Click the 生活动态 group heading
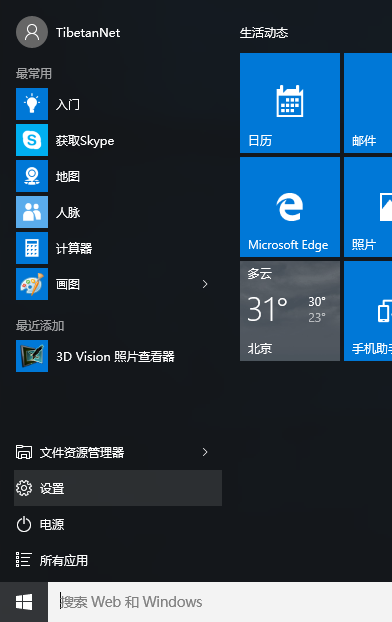The width and height of the screenshot is (392, 622). (264, 33)
